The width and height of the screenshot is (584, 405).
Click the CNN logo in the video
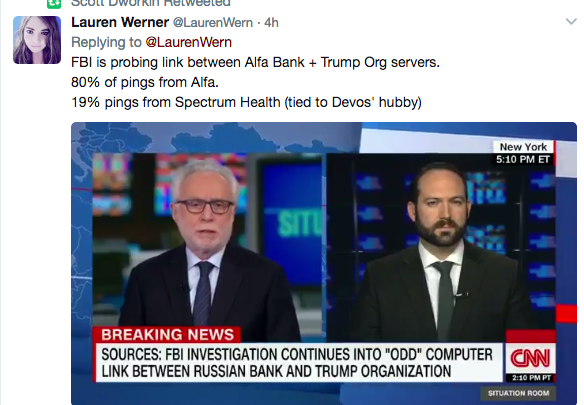click(x=530, y=358)
